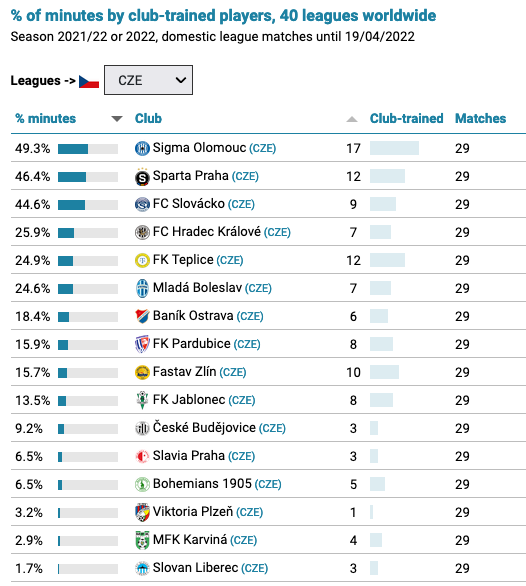The width and height of the screenshot is (526, 586).
Task: Click the Slavia Praha club crest
Action: click(x=142, y=456)
